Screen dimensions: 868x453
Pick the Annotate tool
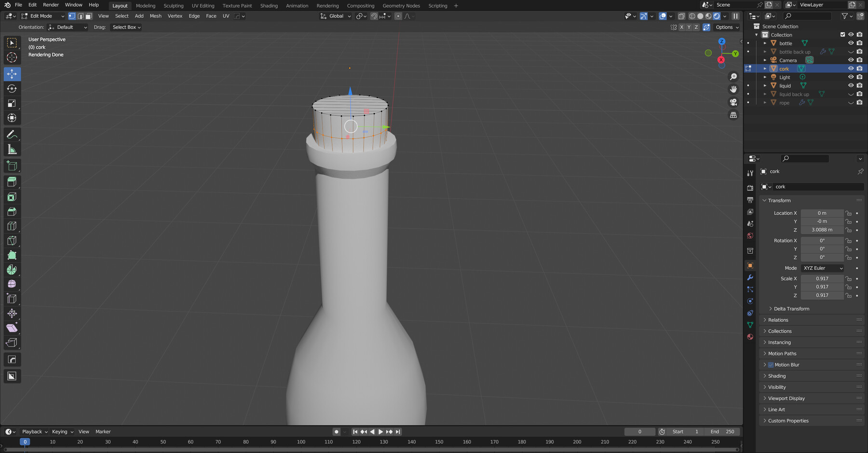[12, 134]
